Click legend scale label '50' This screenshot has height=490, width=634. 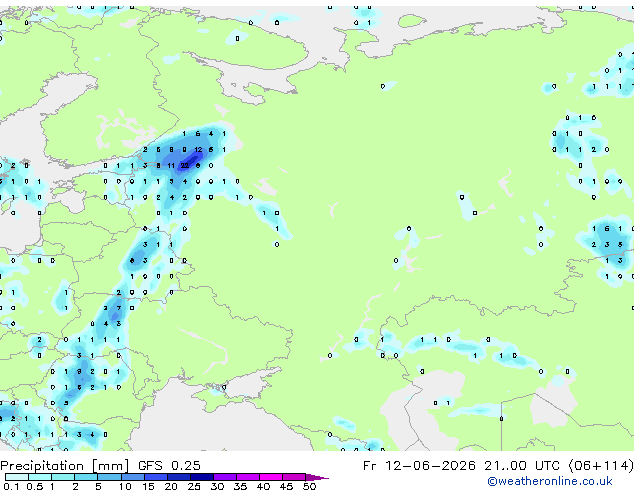click(309, 486)
